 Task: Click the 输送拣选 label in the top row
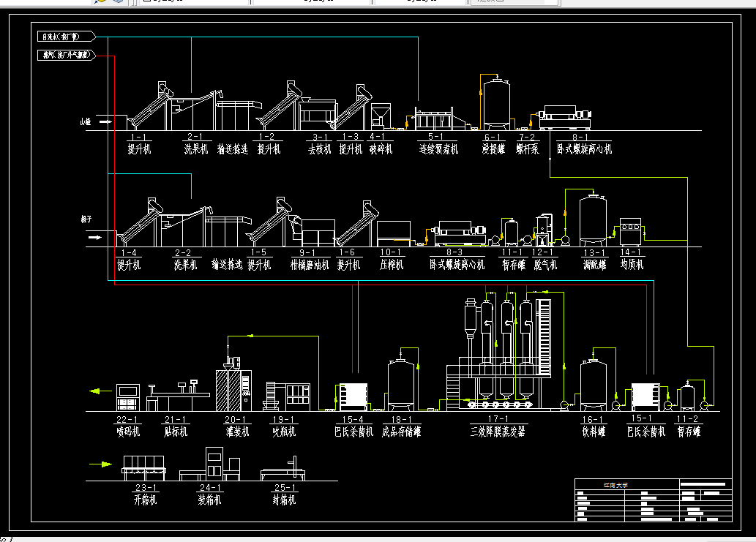pos(233,149)
